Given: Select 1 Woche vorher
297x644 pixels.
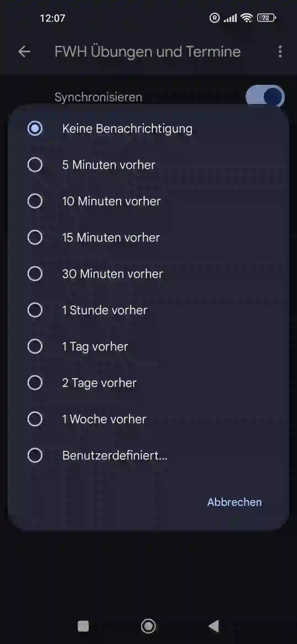Looking at the screenshot, I should pyautogui.click(x=148, y=419).
